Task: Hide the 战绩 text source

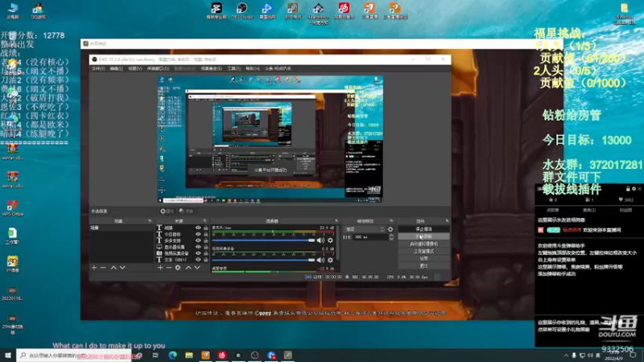Action: pos(198,228)
